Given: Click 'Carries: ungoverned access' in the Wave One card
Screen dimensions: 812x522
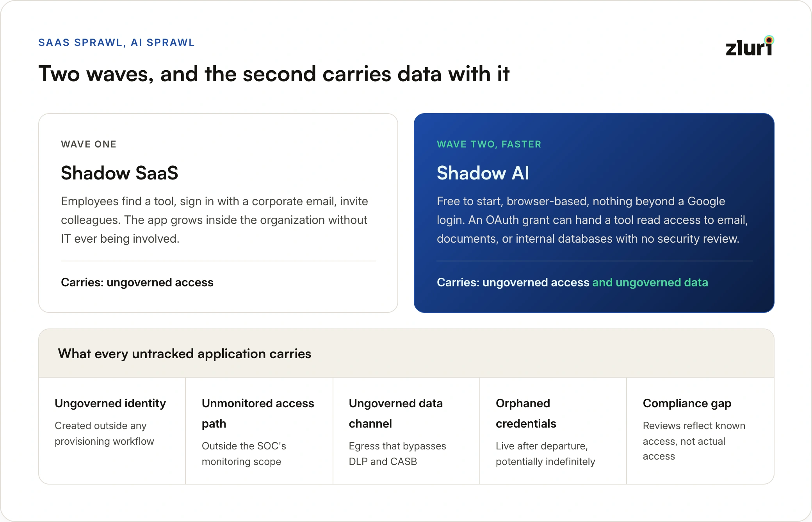Looking at the screenshot, I should pyautogui.click(x=137, y=282).
